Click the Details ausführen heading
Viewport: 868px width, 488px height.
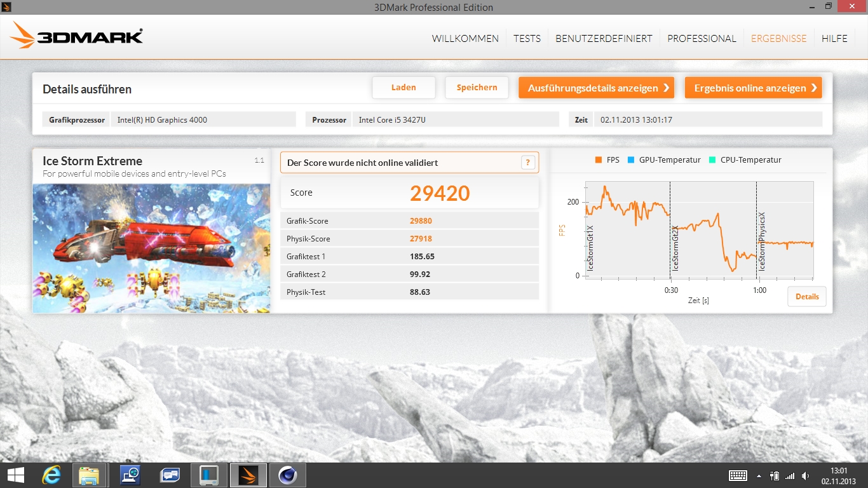click(x=87, y=89)
